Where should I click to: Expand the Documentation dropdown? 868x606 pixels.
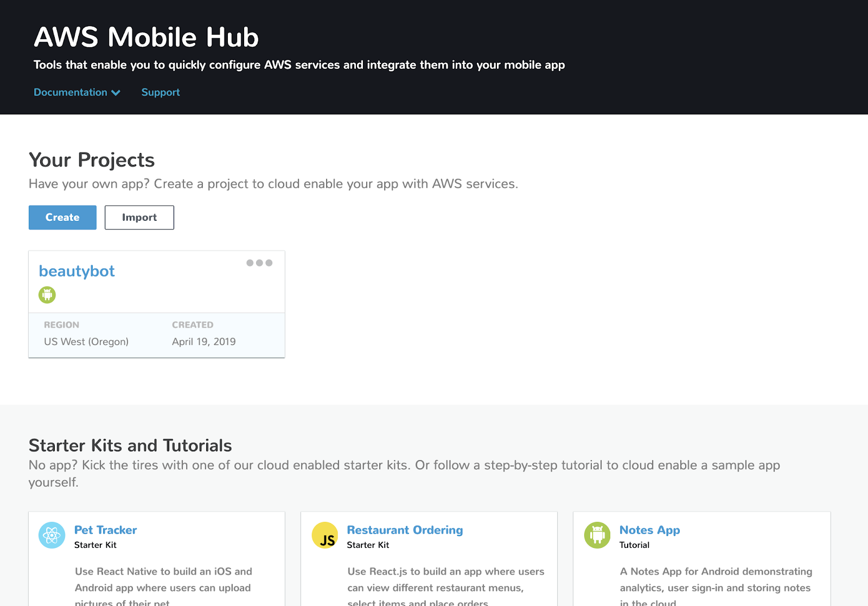[x=77, y=92]
